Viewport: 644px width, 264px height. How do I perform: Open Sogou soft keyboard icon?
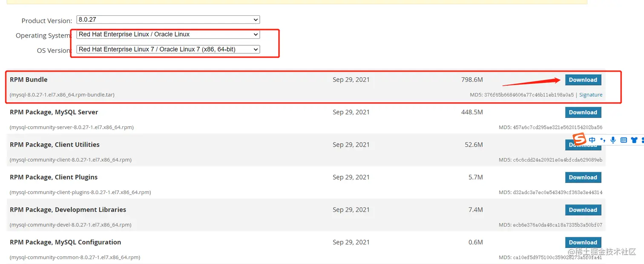pyautogui.click(x=624, y=140)
